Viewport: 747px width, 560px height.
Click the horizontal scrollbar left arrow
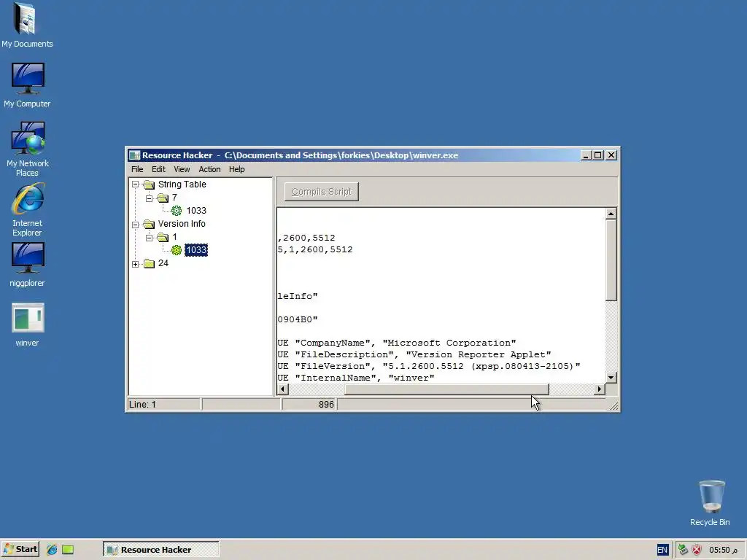(x=282, y=389)
